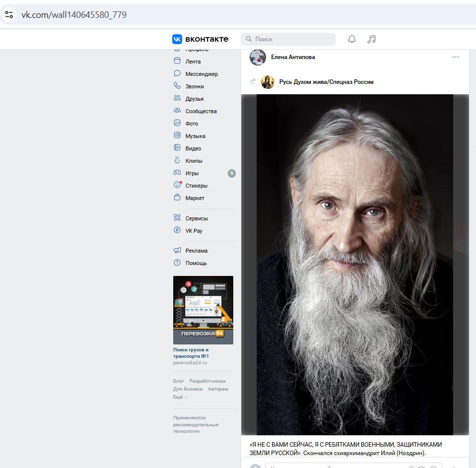The image size is (476, 468).
Task: Click the VK logo icon
Action: click(x=177, y=39)
